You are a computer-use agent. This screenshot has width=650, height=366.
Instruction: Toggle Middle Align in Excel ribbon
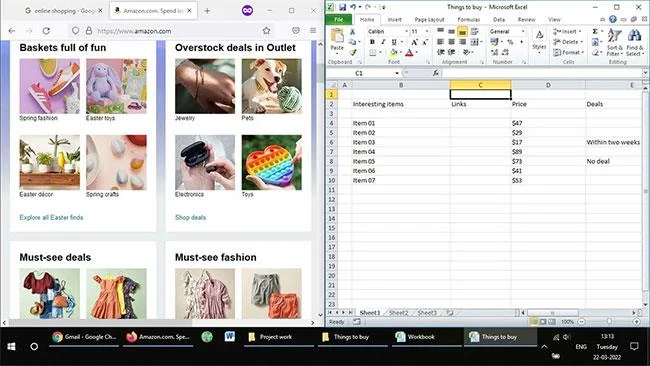[451, 32]
